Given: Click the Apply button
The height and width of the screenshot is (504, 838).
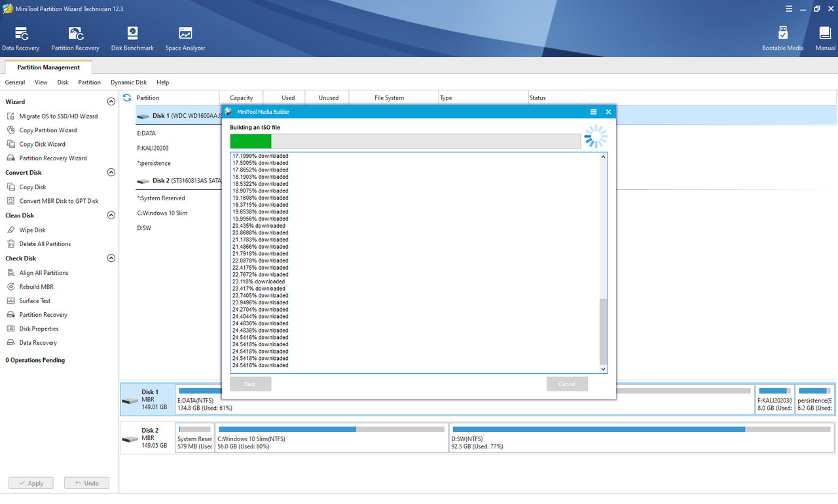Looking at the screenshot, I should (31, 483).
